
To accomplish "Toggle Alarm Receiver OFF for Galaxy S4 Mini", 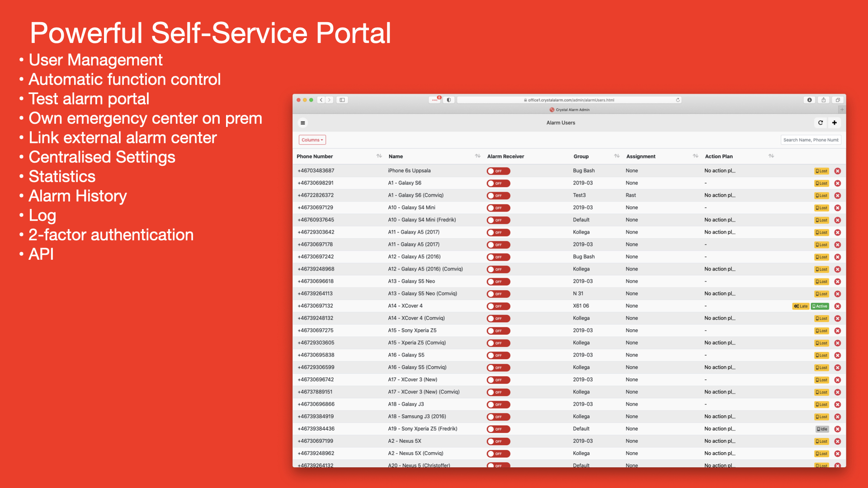I will pyautogui.click(x=498, y=208).
